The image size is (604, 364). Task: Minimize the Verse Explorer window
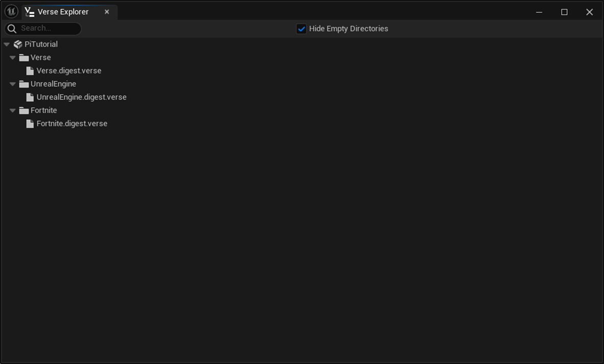pyautogui.click(x=539, y=12)
